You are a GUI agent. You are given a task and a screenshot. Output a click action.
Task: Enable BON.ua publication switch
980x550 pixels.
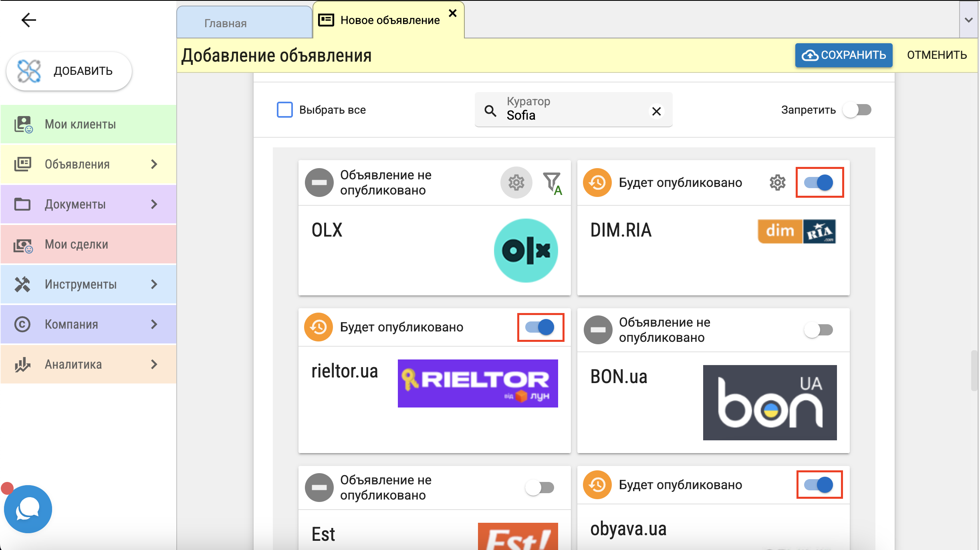[819, 330]
